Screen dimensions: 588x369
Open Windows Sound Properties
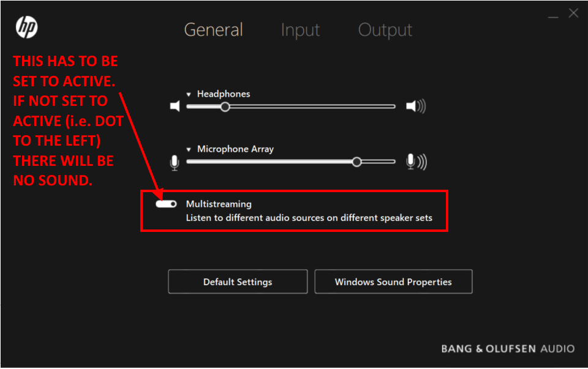393,282
